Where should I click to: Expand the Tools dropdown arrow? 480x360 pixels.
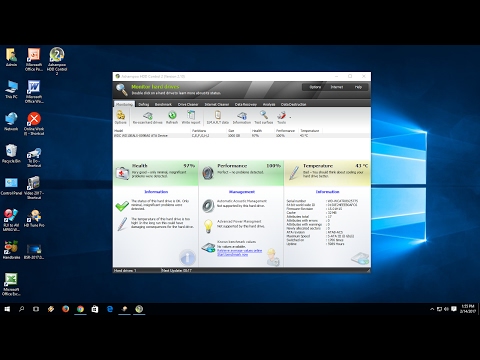coord(290,117)
